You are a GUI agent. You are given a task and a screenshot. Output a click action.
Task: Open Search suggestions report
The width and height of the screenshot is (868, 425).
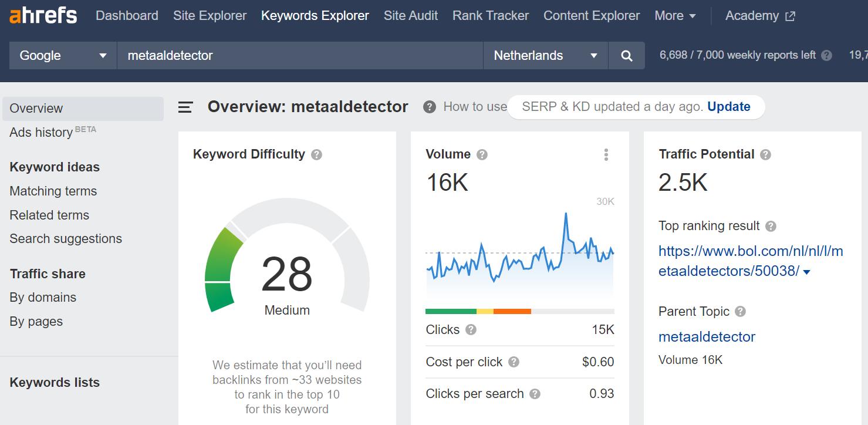[66, 239]
